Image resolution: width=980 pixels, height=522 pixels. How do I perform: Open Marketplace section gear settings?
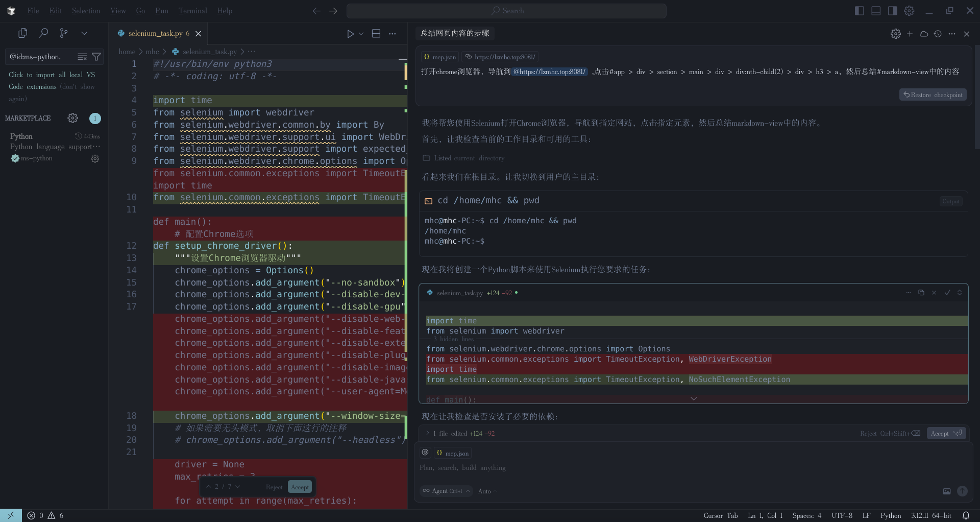[73, 118]
